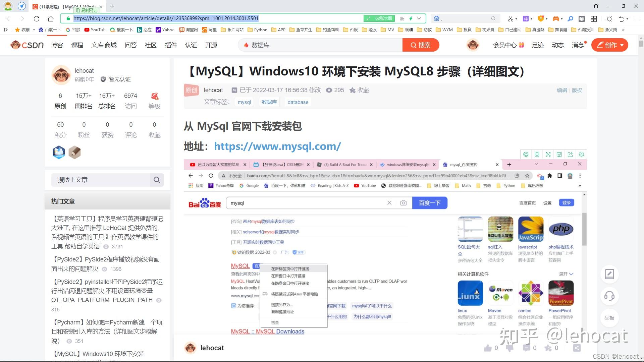
Task: Save the article image with the floppy icon
Action: [x=559, y=154]
